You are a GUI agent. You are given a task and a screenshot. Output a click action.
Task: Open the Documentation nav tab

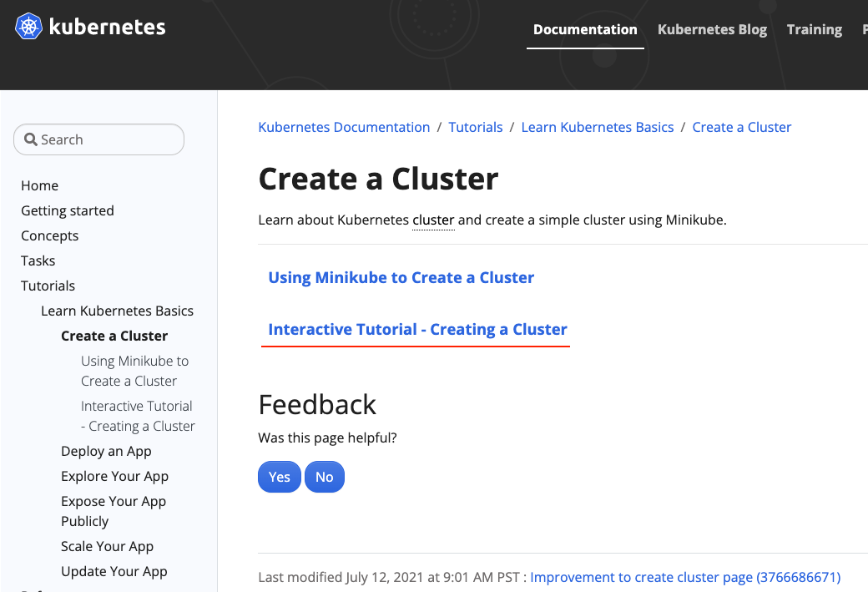(584, 29)
